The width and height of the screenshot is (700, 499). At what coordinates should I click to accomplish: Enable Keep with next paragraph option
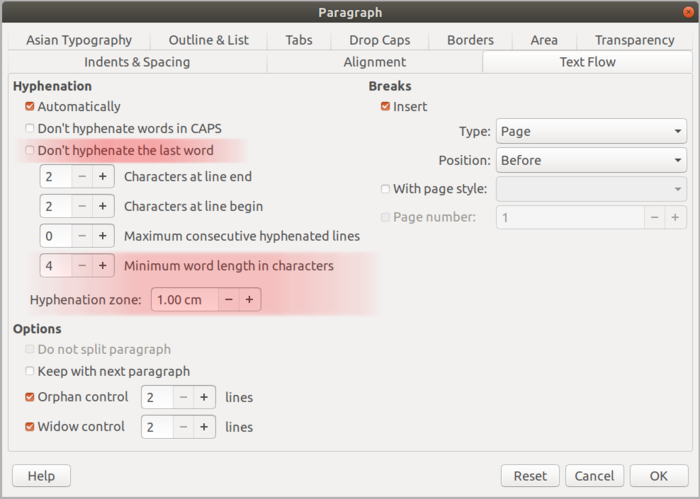coord(30,372)
